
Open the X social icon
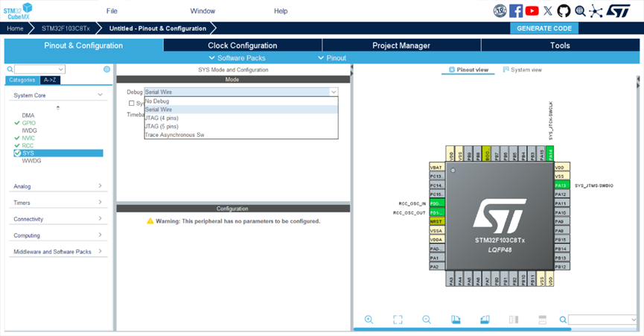point(548,10)
